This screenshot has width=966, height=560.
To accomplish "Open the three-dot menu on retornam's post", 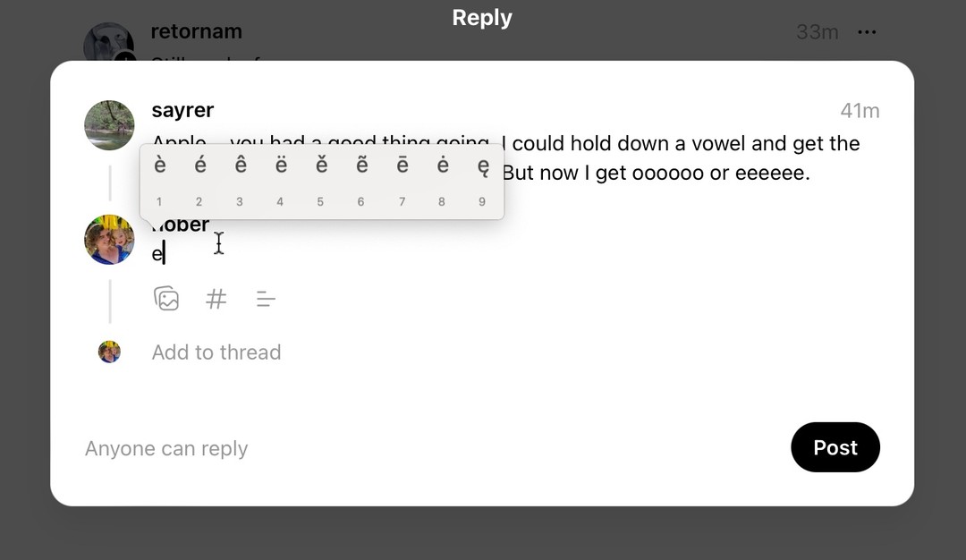I will pos(867,32).
